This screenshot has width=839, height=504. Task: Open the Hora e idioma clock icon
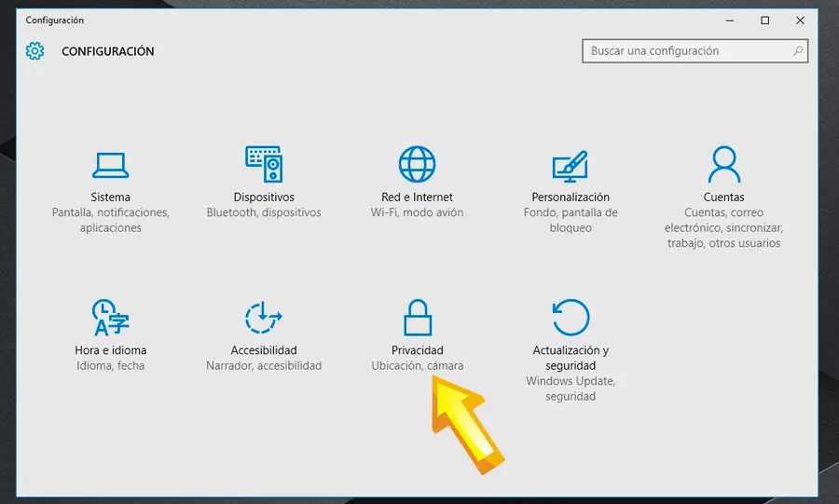coord(110,318)
